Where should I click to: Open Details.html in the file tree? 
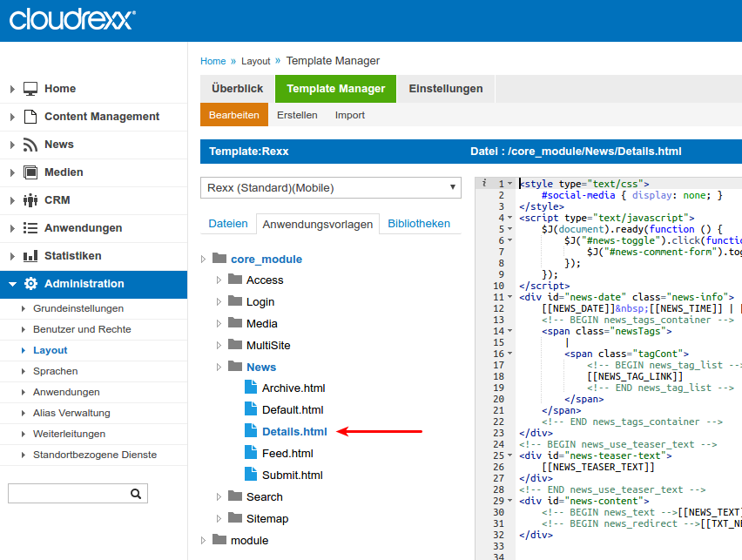point(294,432)
